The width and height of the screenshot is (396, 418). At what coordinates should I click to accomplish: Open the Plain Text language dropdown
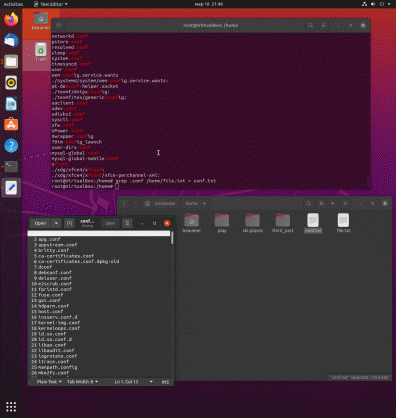click(x=49, y=382)
